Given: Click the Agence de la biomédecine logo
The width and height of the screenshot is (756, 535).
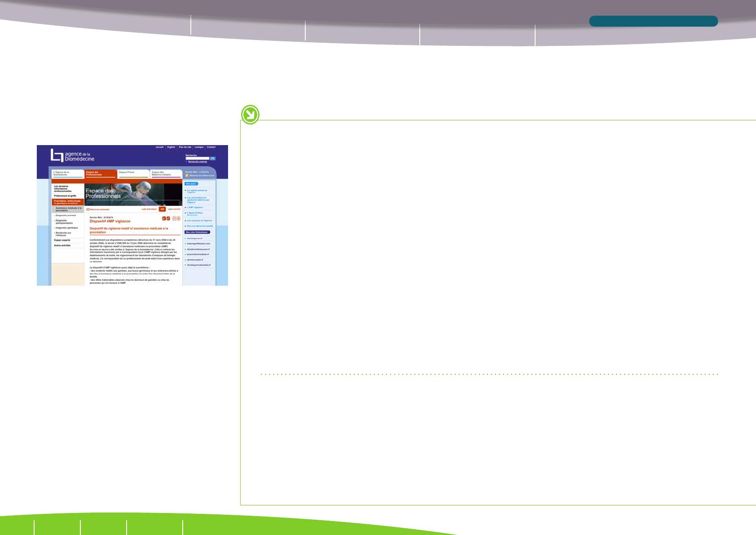Looking at the screenshot, I should tap(73, 155).
